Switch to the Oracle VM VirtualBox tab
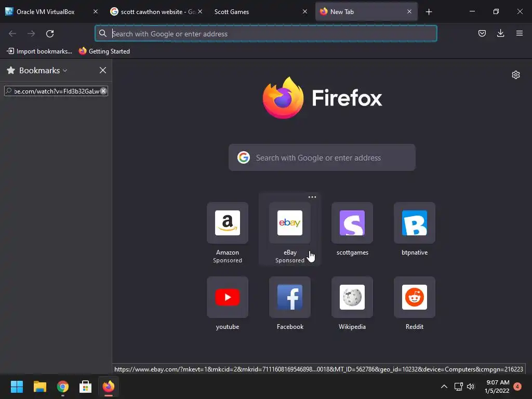Screen dimensions: 532x399 tap(46, 12)
